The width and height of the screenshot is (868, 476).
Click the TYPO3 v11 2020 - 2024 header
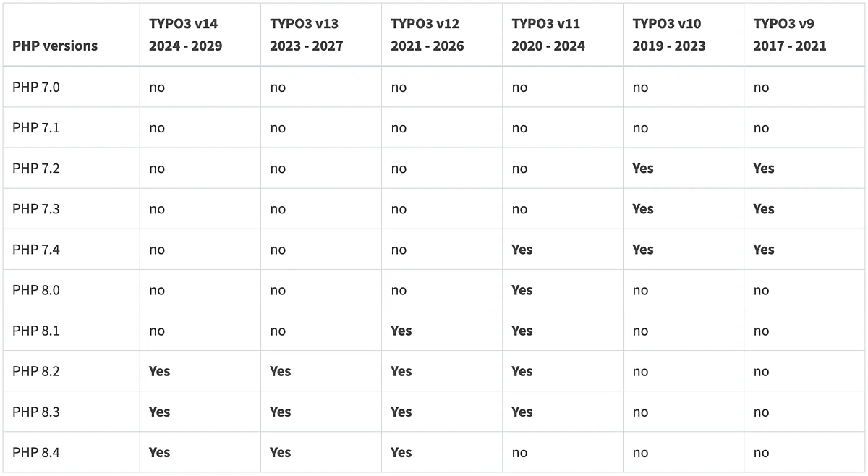click(548, 35)
